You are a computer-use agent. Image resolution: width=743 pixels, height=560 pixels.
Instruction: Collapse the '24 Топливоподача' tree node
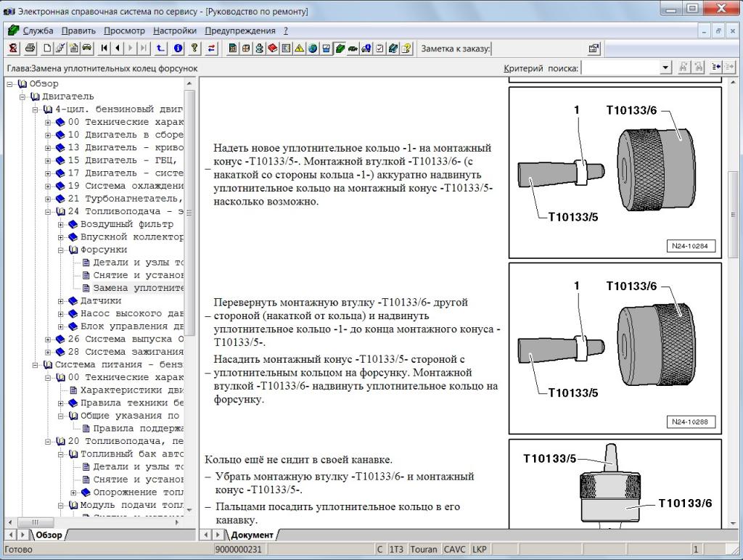[x=48, y=212]
